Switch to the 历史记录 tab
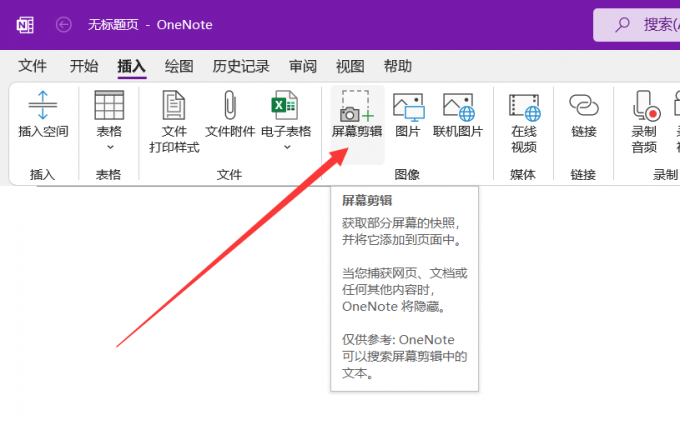Screen dimensions: 680x440 [x=241, y=66]
